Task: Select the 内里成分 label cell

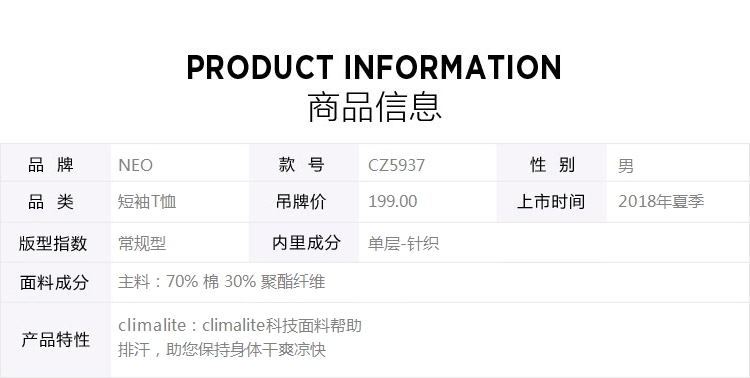Action: pyautogui.click(x=304, y=243)
